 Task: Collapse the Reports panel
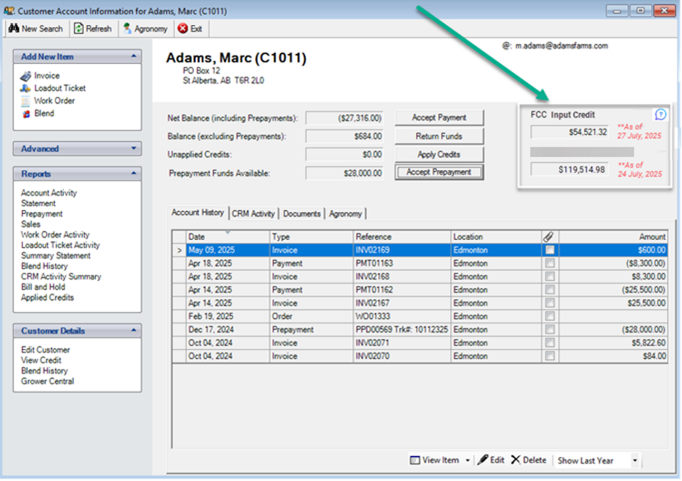tap(134, 174)
